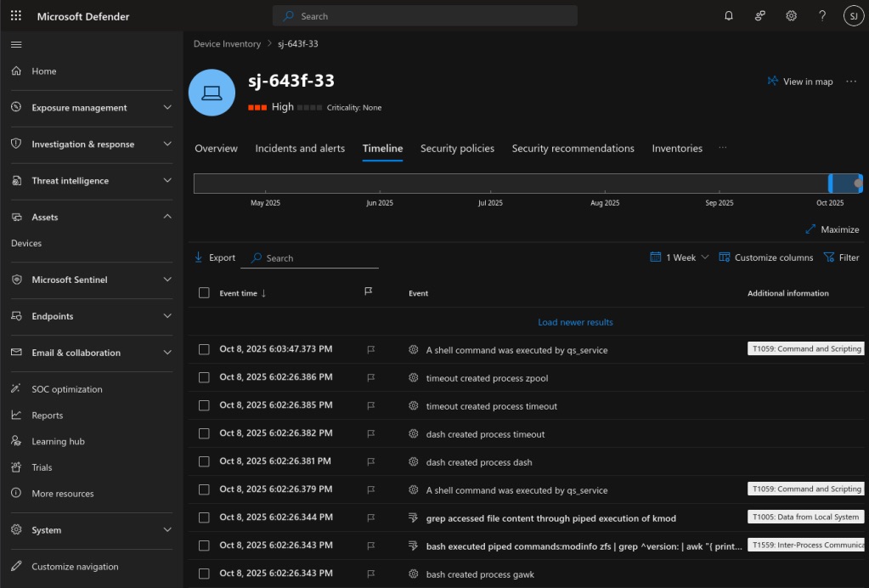Open the Help question mark icon
The height and width of the screenshot is (588, 869).
(x=821, y=15)
